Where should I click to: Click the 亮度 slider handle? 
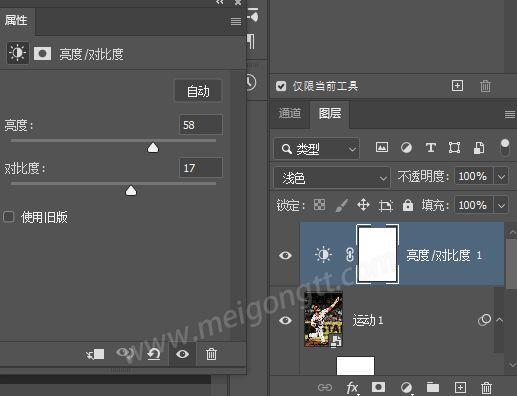[x=153, y=147]
